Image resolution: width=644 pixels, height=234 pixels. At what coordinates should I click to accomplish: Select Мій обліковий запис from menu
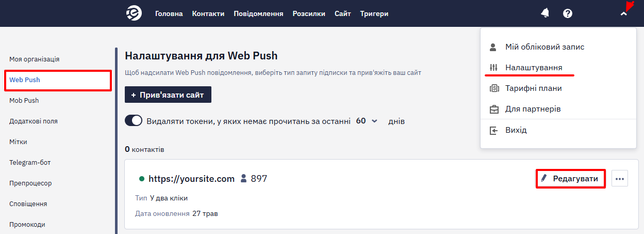(x=544, y=47)
